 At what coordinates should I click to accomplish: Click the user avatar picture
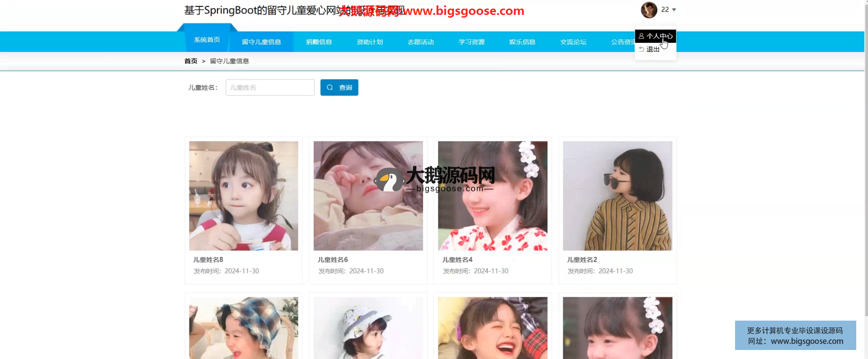click(x=649, y=10)
